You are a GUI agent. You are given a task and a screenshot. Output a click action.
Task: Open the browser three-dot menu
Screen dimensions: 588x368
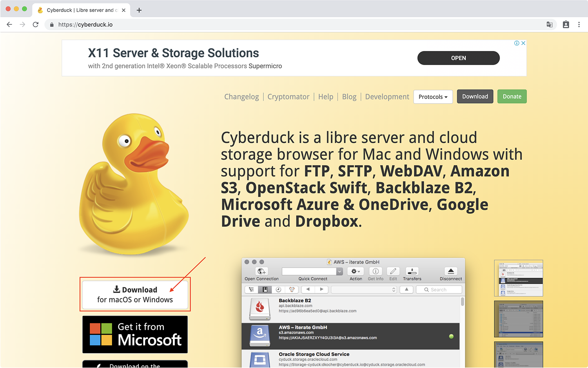point(579,24)
